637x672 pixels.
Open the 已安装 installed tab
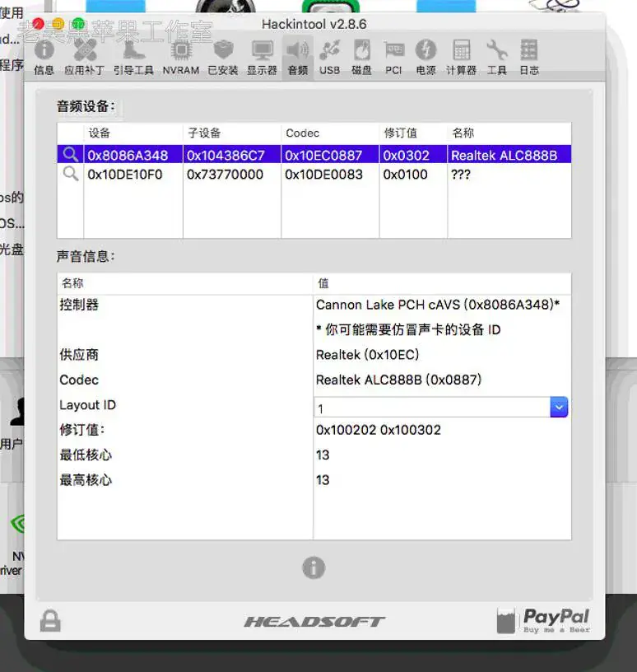point(223,58)
